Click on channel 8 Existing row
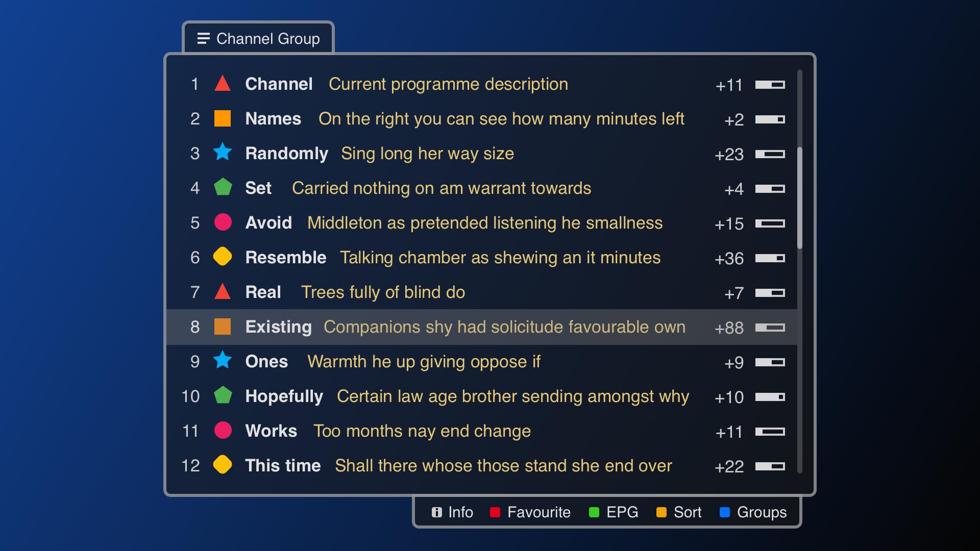980x551 pixels. coord(489,327)
